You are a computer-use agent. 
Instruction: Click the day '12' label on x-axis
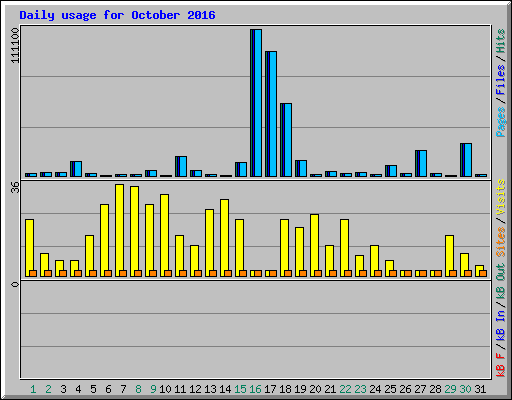click(195, 389)
